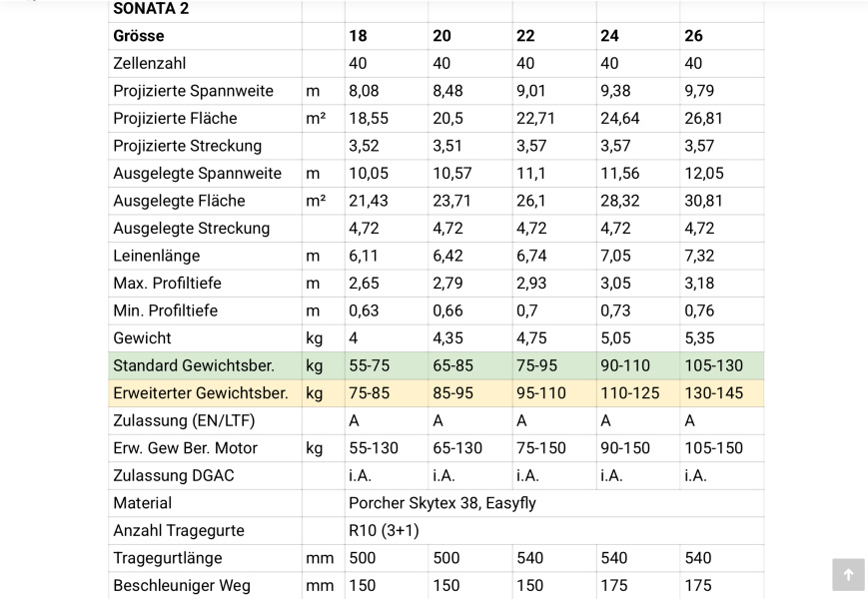This screenshot has width=868, height=599.
Task: Click Projizierte Spannweite value "9,79"
Action: click(700, 91)
